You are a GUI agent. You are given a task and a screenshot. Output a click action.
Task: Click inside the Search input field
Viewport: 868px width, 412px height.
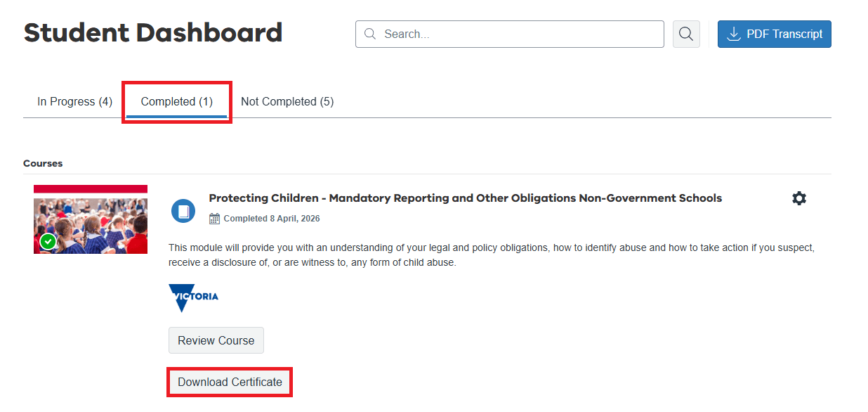pos(509,33)
